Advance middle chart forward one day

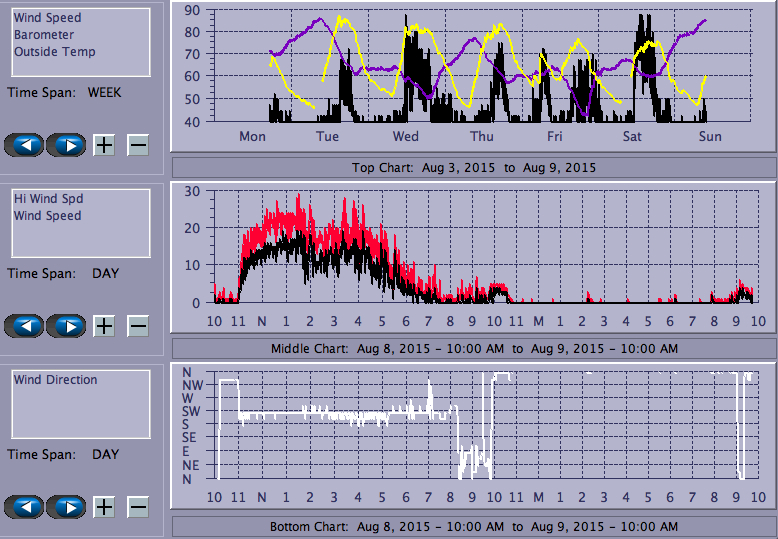tap(66, 326)
